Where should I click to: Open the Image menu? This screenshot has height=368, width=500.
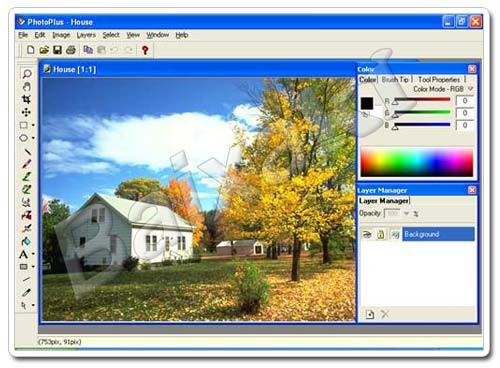[61, 35]
